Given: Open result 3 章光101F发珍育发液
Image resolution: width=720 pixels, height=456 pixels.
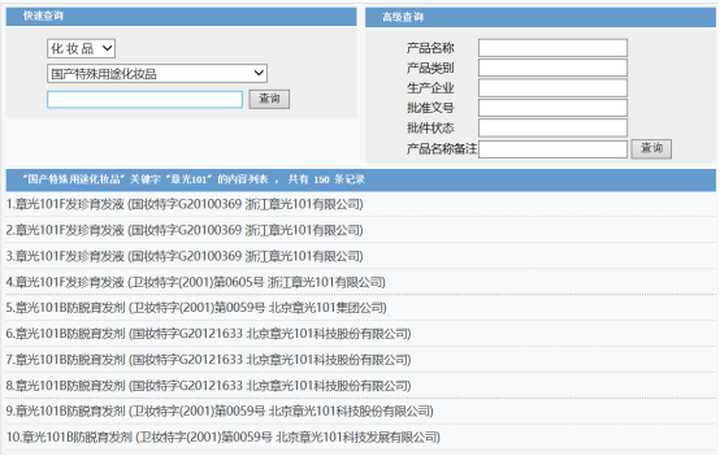Looking at the screenshot, I should click(x=185, y=256).
